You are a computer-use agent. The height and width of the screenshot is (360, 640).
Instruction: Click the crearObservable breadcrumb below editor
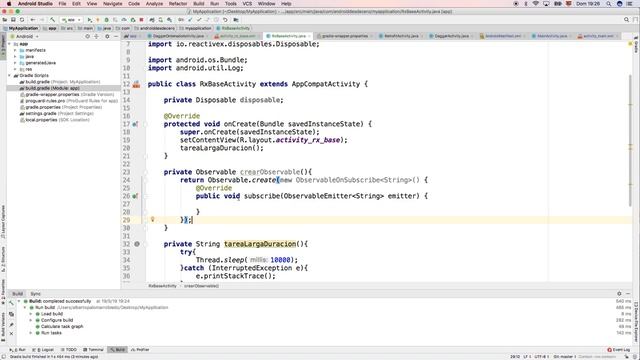tap(201, 286)
